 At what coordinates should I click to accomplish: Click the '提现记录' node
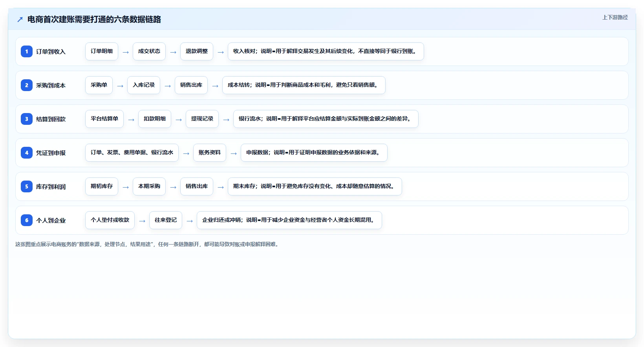tap(202, 119)
